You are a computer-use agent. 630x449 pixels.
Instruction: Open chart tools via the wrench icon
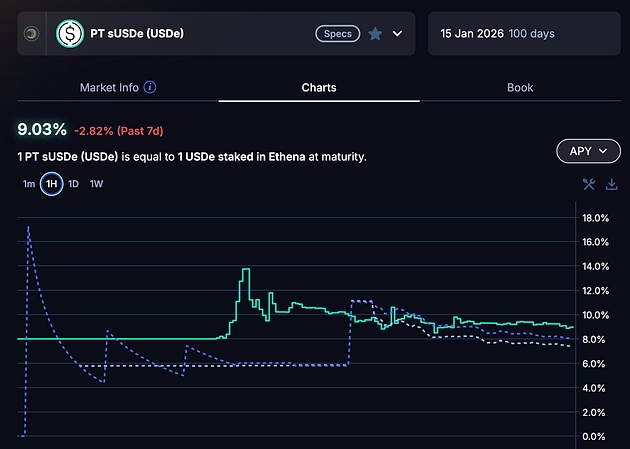point(589,184)
